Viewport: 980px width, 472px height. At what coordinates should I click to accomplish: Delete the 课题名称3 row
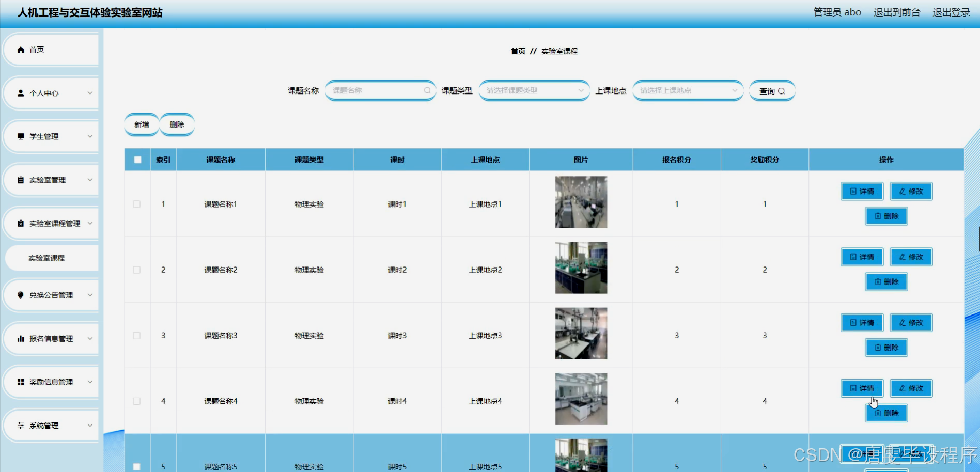(886, 347)
